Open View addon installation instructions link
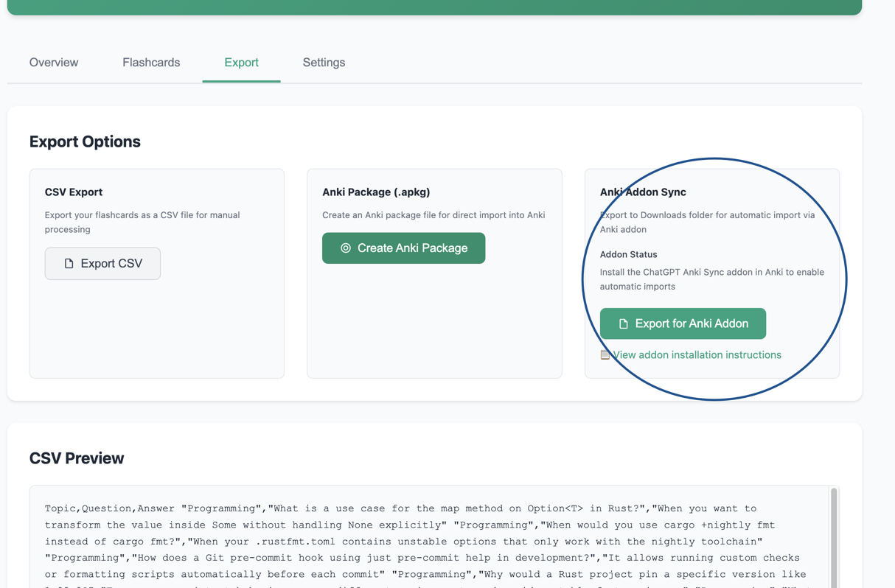 697,355
